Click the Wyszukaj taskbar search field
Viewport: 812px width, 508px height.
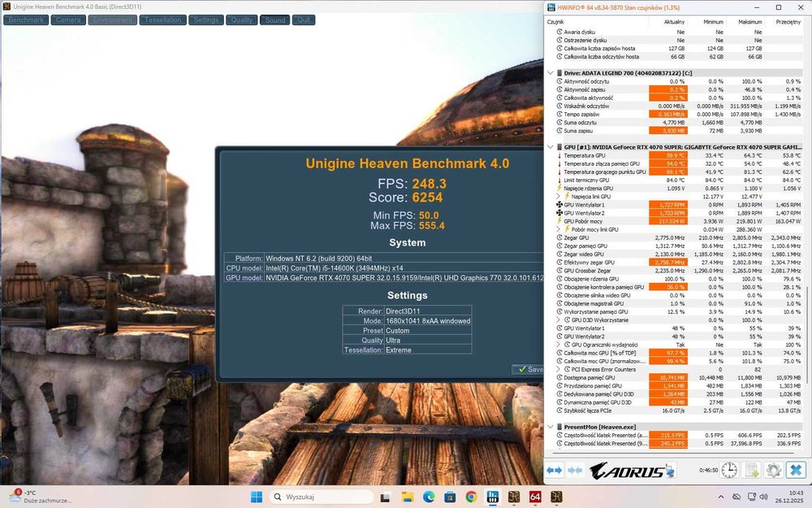click(x=321, y=497)
